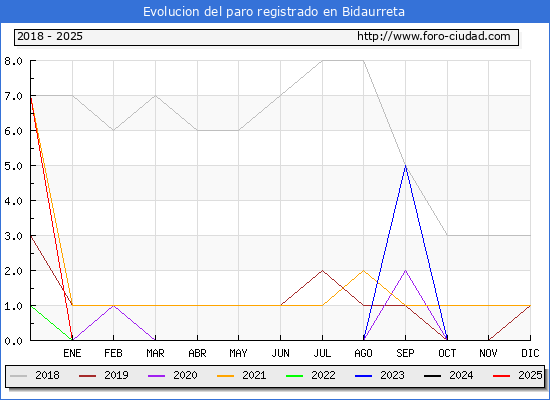Click the dark red 2019 legend color line

point(87,376)
